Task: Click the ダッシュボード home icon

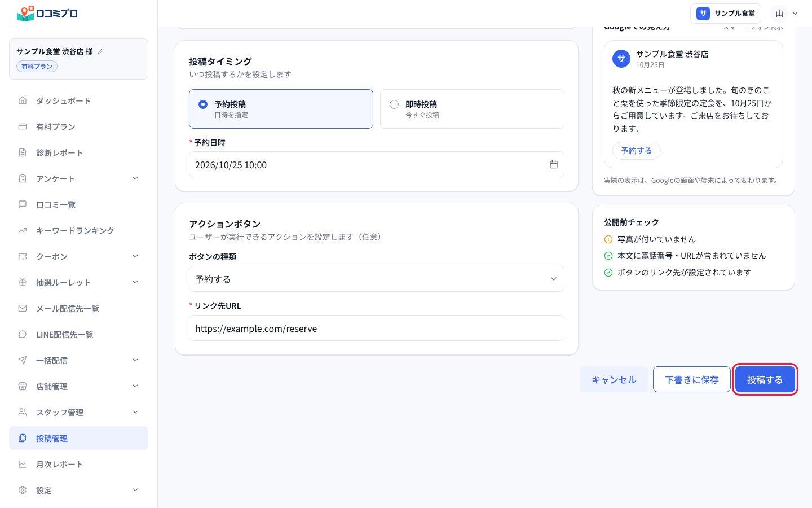Action: 23,100
